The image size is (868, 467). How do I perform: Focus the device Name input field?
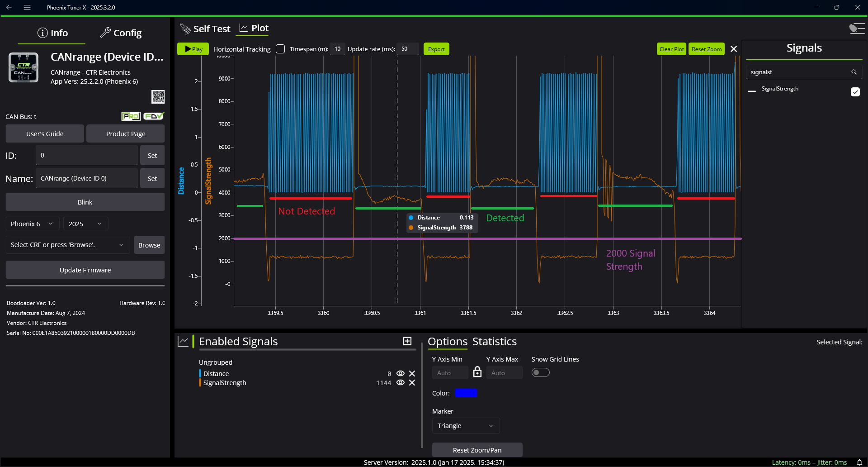tap(87, 178)
